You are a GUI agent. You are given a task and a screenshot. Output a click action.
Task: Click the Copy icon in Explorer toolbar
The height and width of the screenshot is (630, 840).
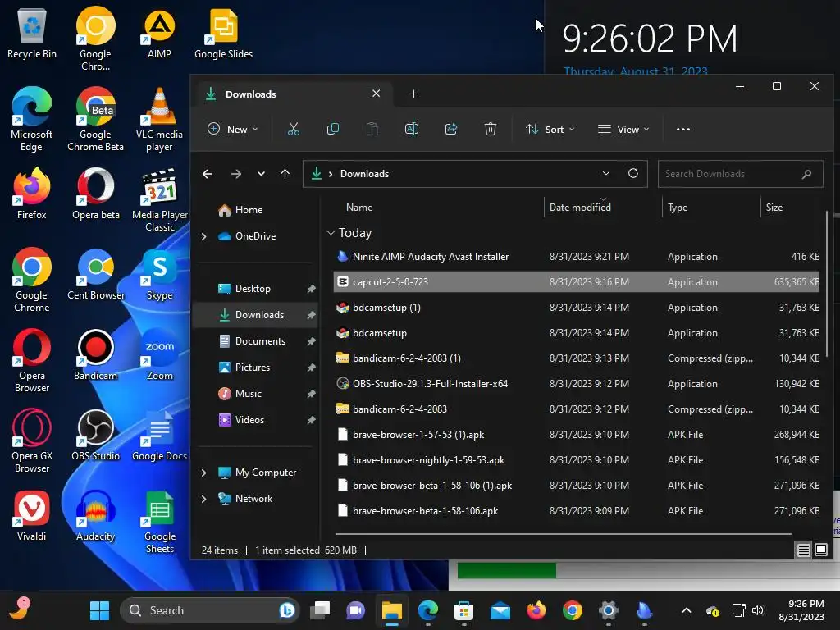333,129
